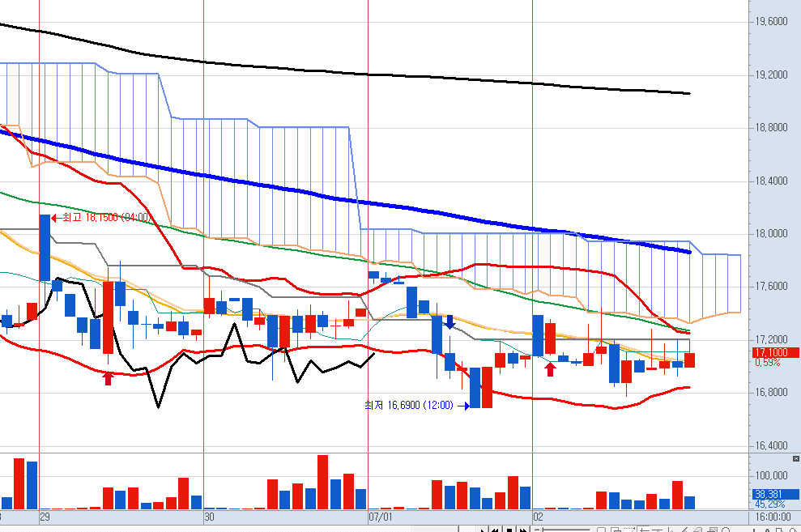801x532 pixels.
Task: Click the blue sell arrow marker on 07/01
Action: pyautogui.click(x=450, y=322)
